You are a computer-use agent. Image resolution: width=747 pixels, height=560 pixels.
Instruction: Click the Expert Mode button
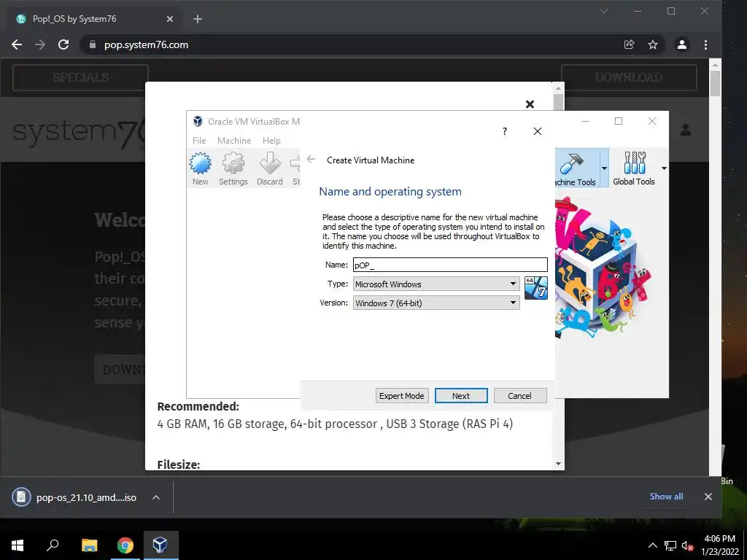click(x=402, y=396)
